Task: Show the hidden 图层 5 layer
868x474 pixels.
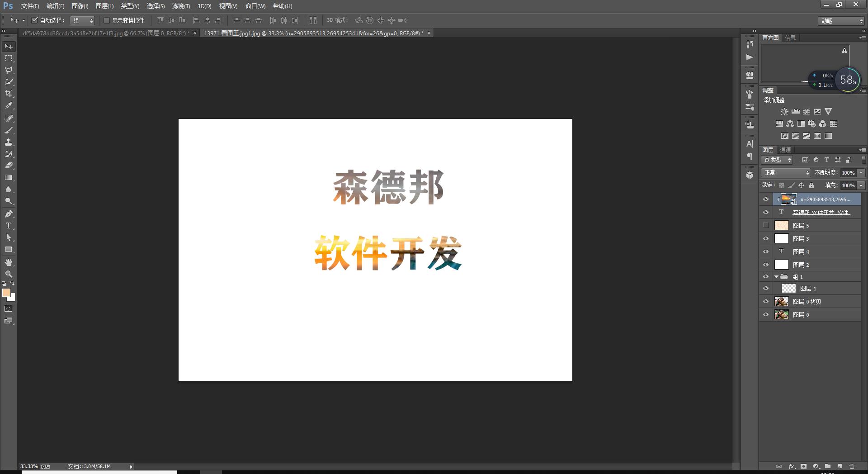Action: [766, 225]
